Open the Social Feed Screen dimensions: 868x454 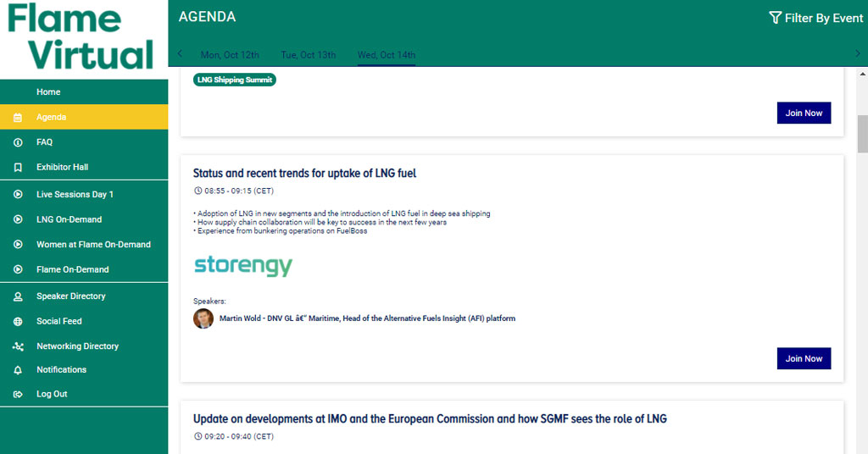pyautogui.click(x=84, y=321)
